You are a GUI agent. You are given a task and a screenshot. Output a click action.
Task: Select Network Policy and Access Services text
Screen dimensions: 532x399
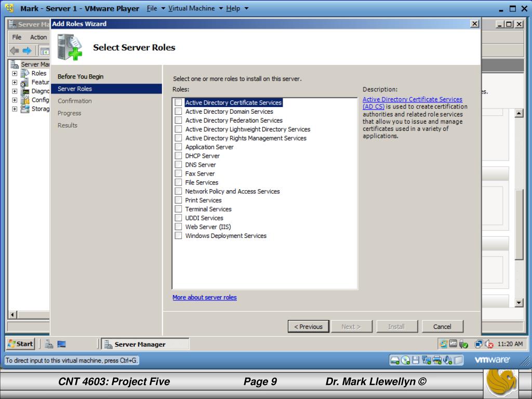coord(232,191)
